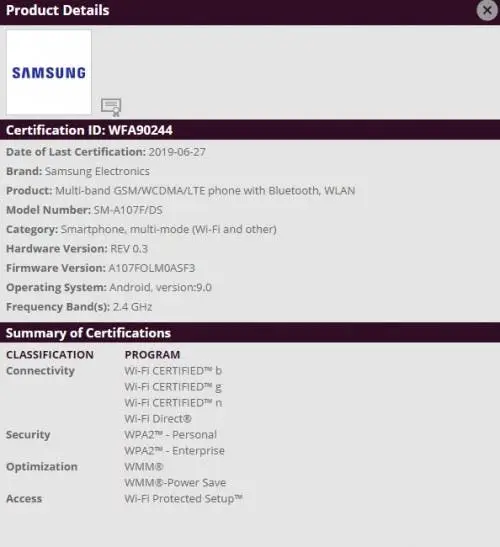Click the Hardware Version label

tap(57, 249)
